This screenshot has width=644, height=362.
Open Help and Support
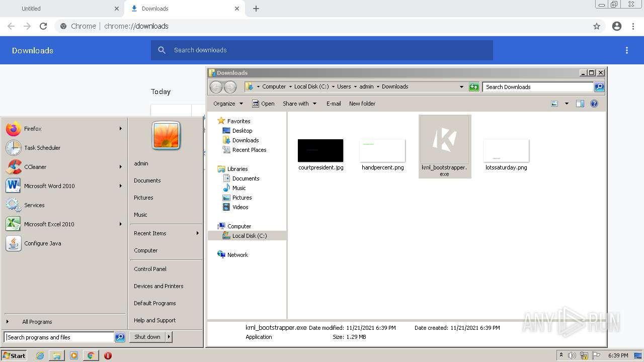155,320
